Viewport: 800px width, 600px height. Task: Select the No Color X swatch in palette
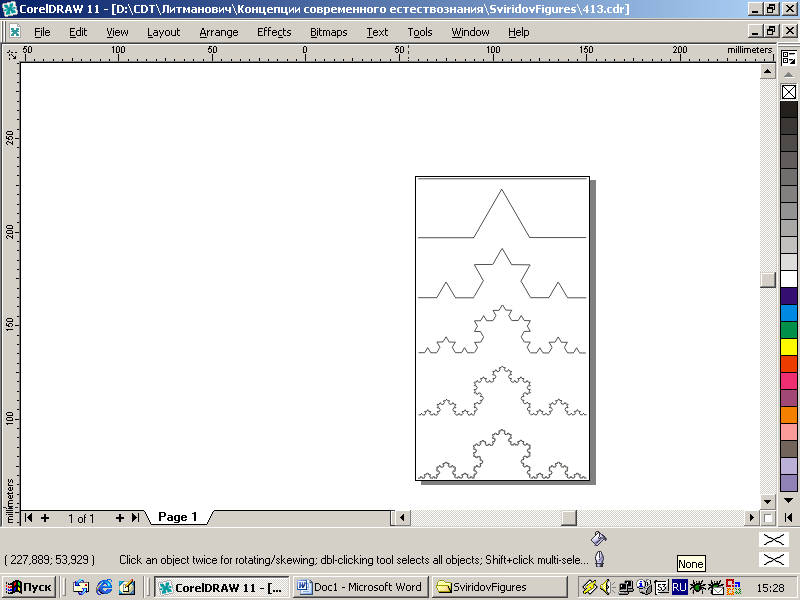pos(789,92)
